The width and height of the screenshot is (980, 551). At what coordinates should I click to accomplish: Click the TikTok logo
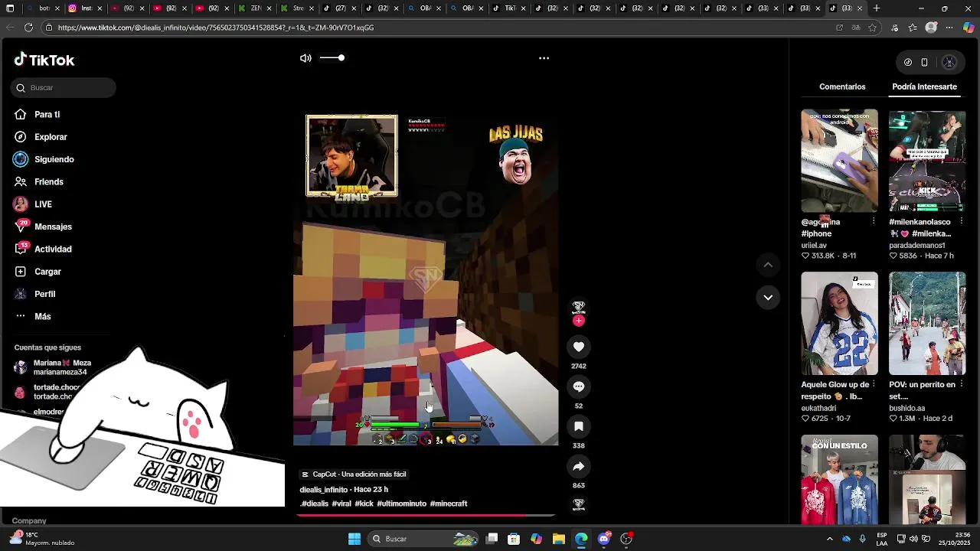click(44, 60)
